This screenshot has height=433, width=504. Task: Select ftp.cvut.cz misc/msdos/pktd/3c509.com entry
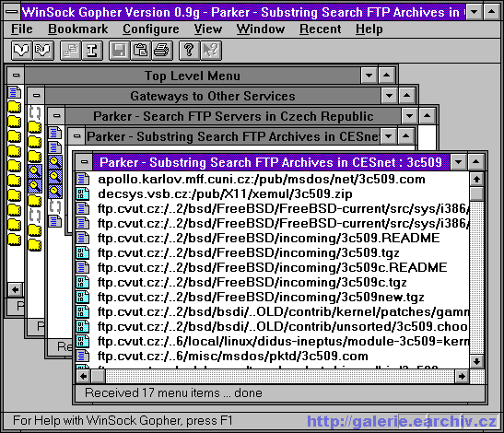pyautogui.click(x=233, y=357)
